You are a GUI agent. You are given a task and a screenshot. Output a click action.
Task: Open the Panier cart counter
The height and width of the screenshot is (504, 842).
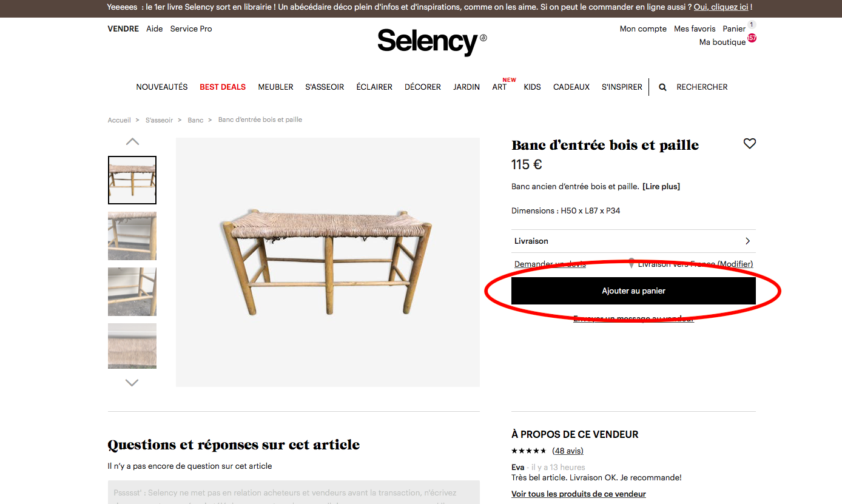point(752,25)
